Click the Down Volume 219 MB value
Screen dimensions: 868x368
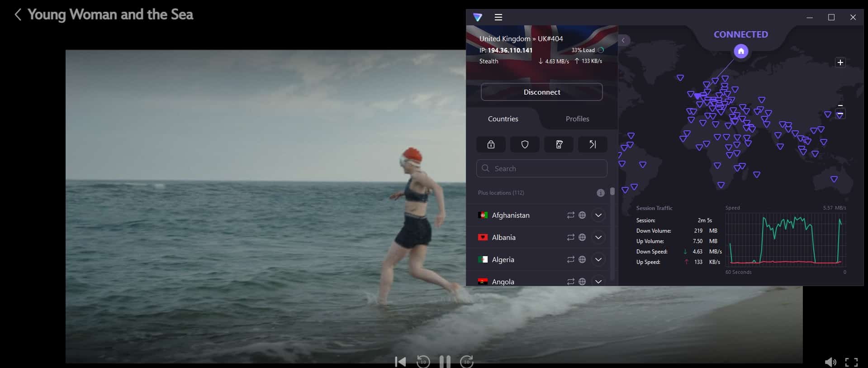[706, 231]
